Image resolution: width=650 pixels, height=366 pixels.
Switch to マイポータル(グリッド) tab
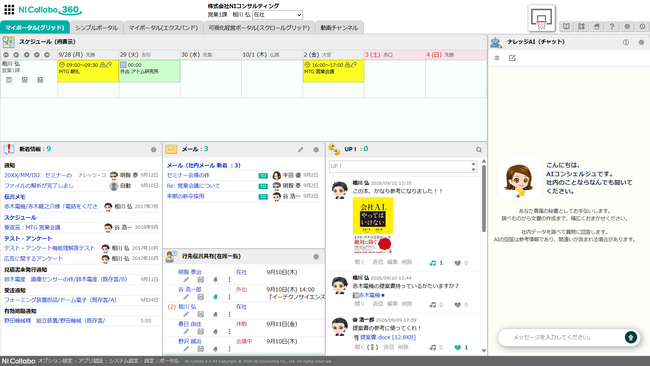pos(35,27)
